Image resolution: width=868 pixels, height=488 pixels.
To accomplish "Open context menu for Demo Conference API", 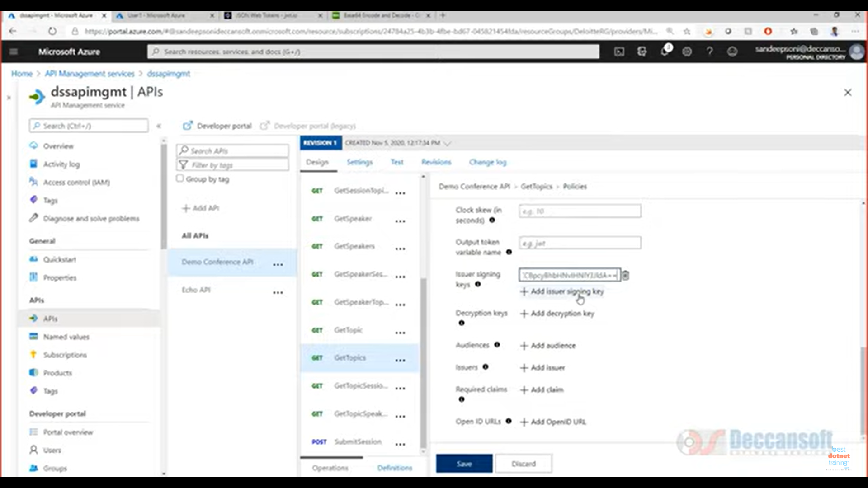I will (278, 265).
